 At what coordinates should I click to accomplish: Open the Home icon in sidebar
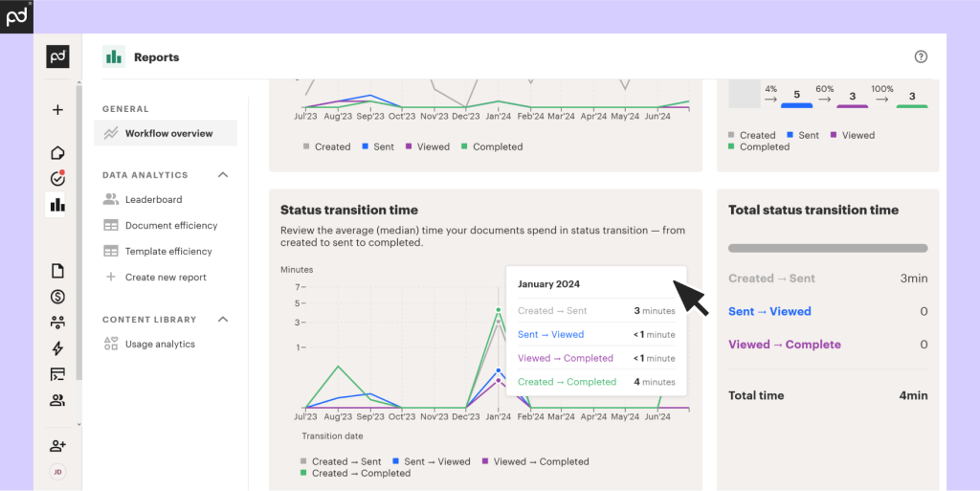coord(57,153)
